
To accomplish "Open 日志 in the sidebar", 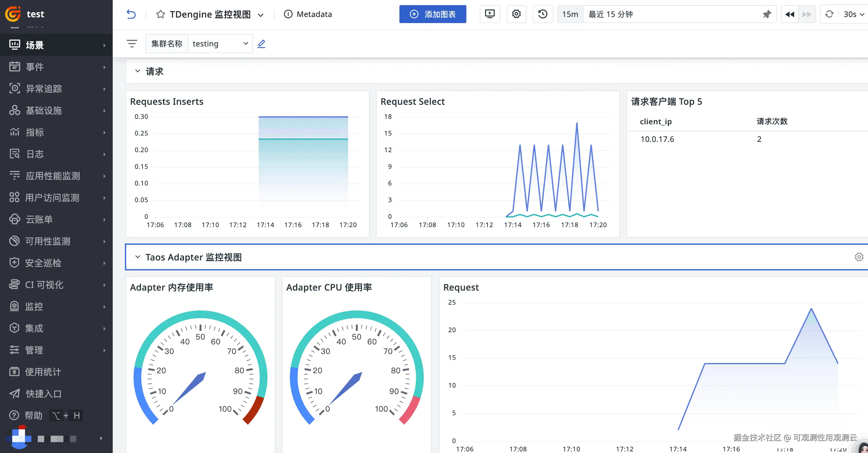I will (x=56, y=154).
